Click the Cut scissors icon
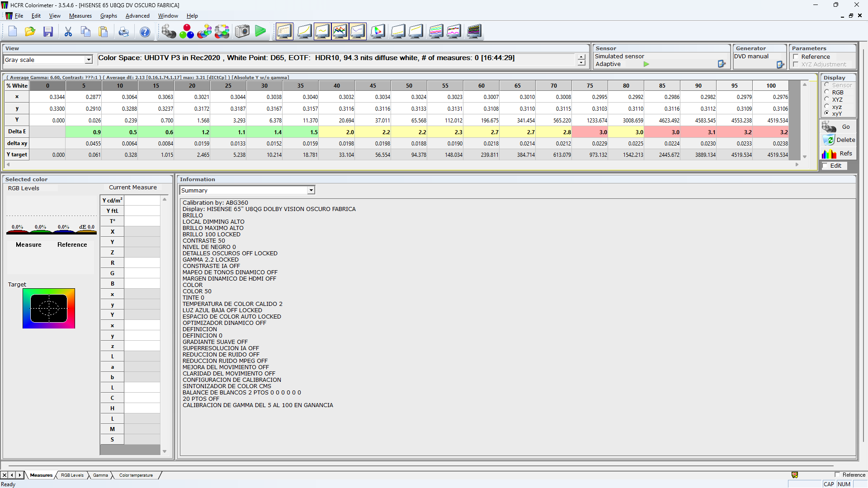This screenshot has height=488, width=868. [68, 32]
